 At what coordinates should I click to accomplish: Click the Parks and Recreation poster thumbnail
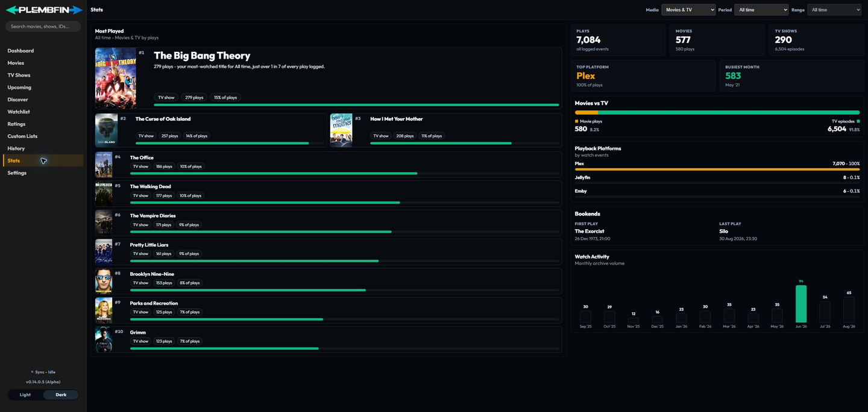tap(104, 310)
